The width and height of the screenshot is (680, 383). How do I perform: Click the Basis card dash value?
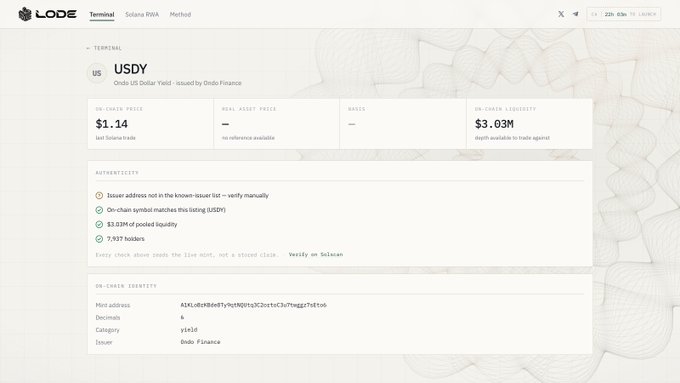[x=352, y=124]
